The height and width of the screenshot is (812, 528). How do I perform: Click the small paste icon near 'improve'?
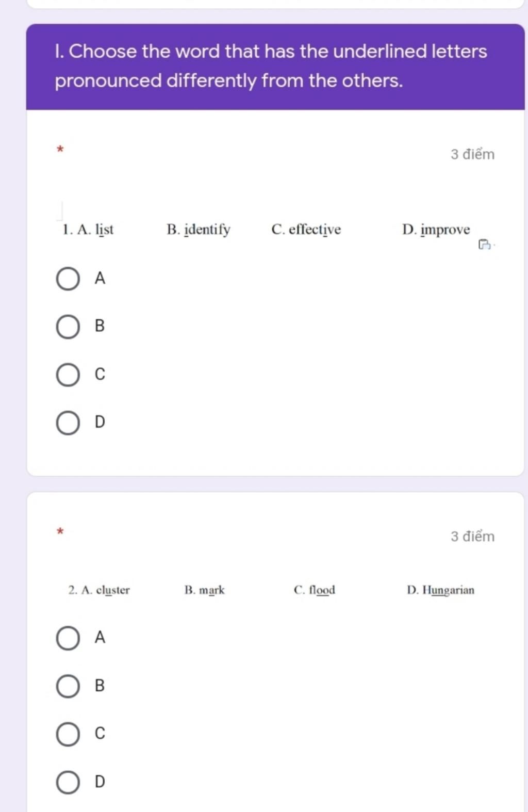(484, 245)
